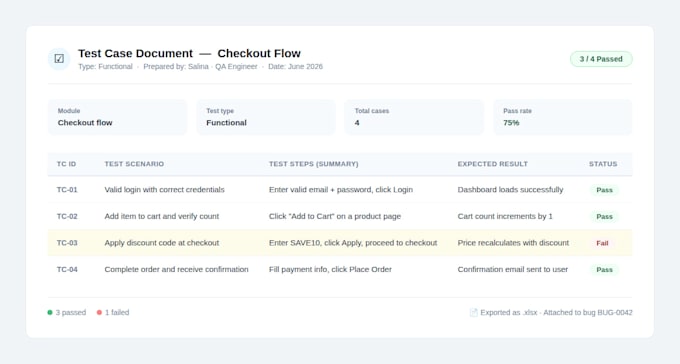Click the Pass status badge for TC-01

click(x=604, y=190)
